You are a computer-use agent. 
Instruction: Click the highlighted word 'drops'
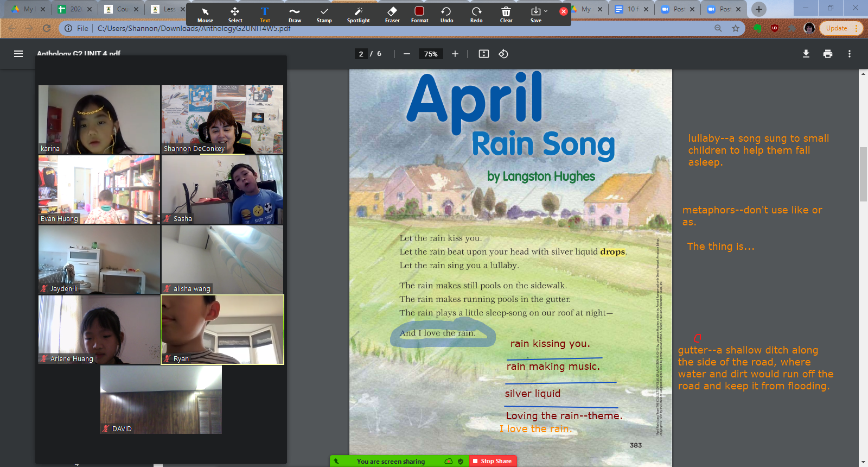pyautogui.click(x=612, y=252)
